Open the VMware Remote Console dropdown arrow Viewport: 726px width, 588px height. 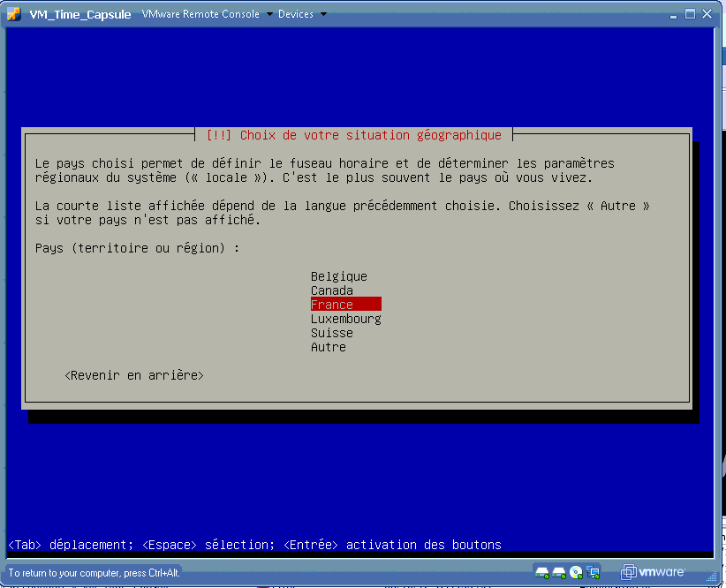click(269, 14)
